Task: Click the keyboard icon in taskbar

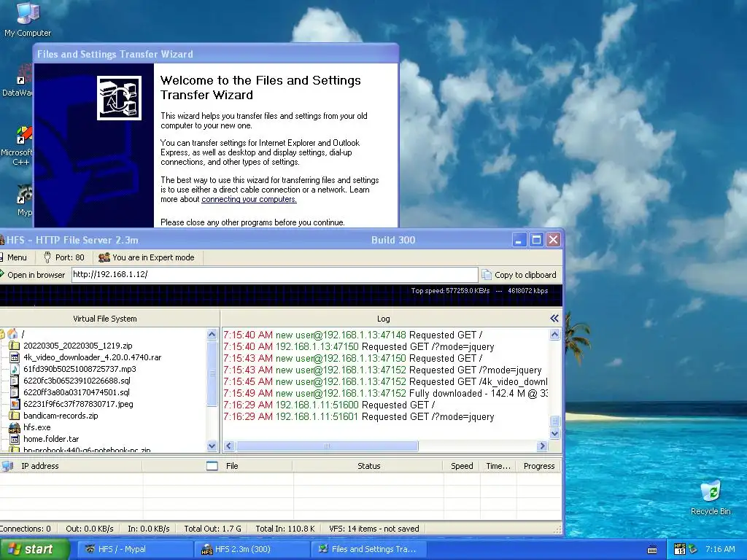Action: click(653, 550)
